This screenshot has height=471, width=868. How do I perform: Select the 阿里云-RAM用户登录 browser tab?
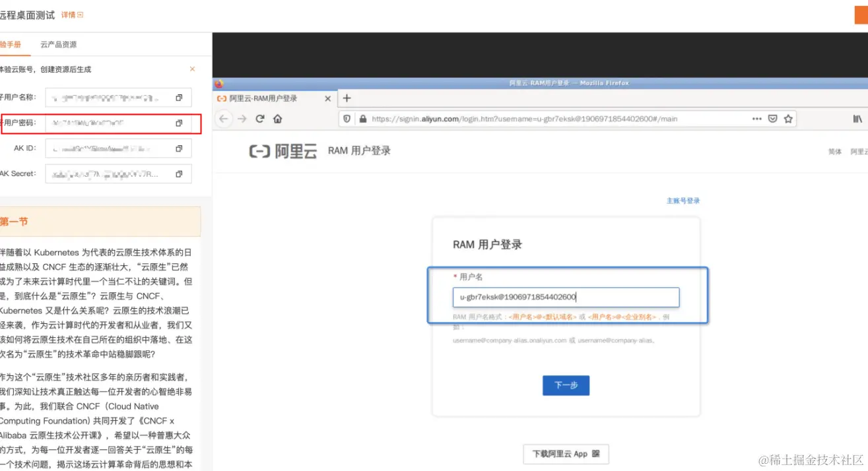(x=273, y=98)
